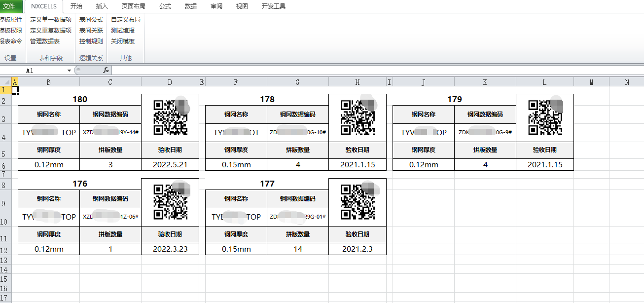644x303 pixels.
Task: Open 控制规则 in the ribbon
Action: (91, 41)
